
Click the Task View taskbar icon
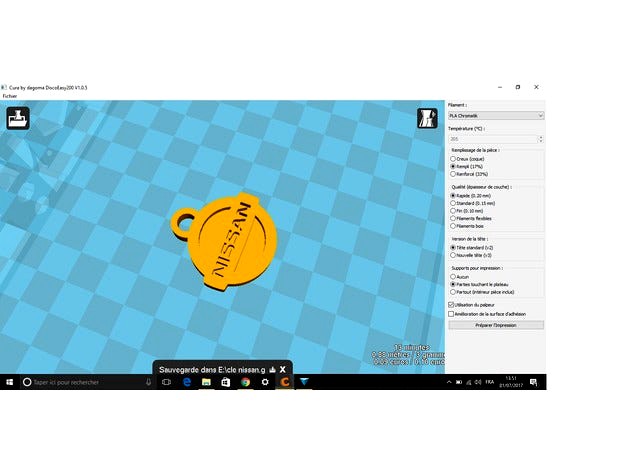pyautogui.click(x=166, y=382)
